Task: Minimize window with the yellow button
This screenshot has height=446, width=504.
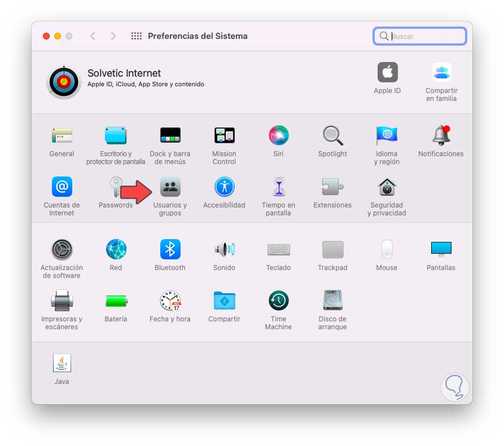Action: click(58, 36)
